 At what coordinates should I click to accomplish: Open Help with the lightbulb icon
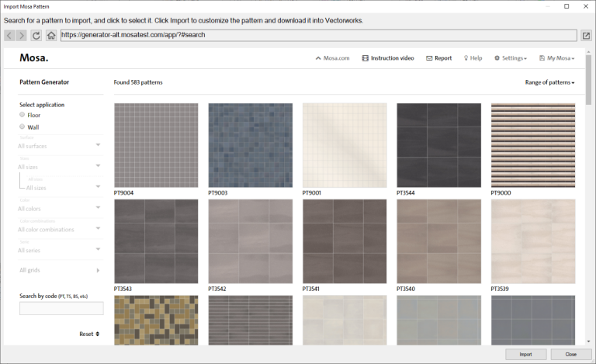473,58
